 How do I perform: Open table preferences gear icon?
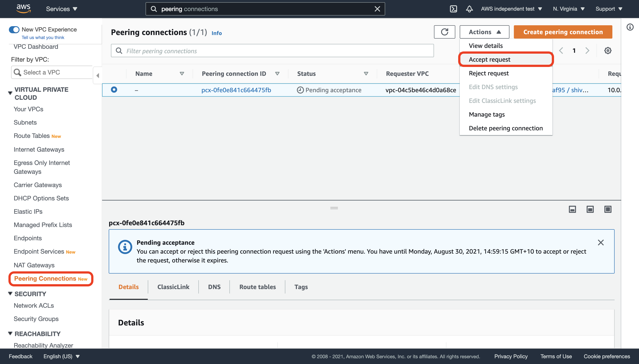607,51
